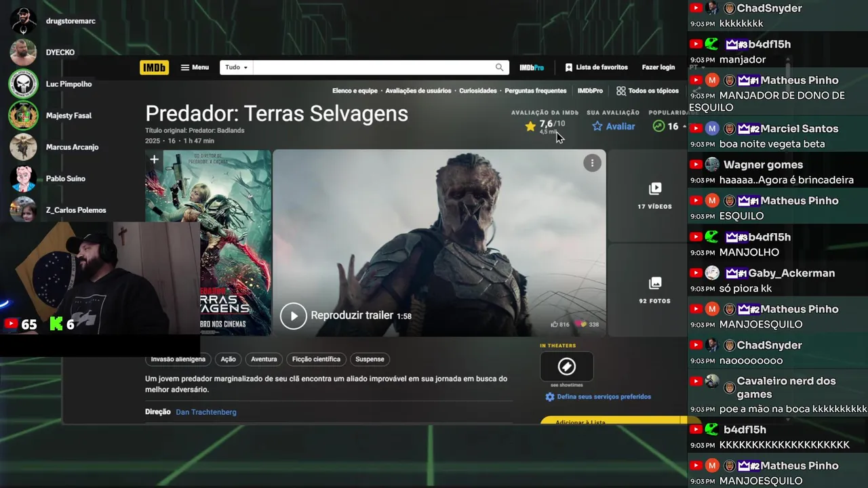
Task: Click the YouTube viewer count icon
Action: 11,324
